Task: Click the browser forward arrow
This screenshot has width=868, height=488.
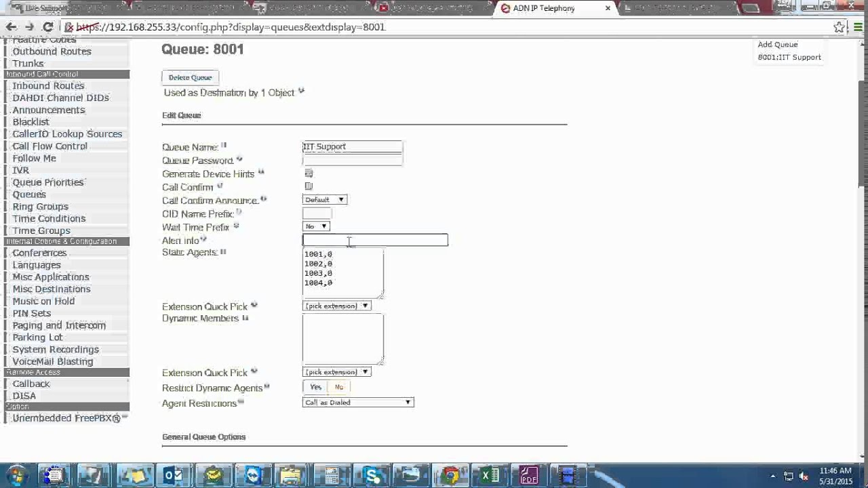Action: click(x=29, y=27)
